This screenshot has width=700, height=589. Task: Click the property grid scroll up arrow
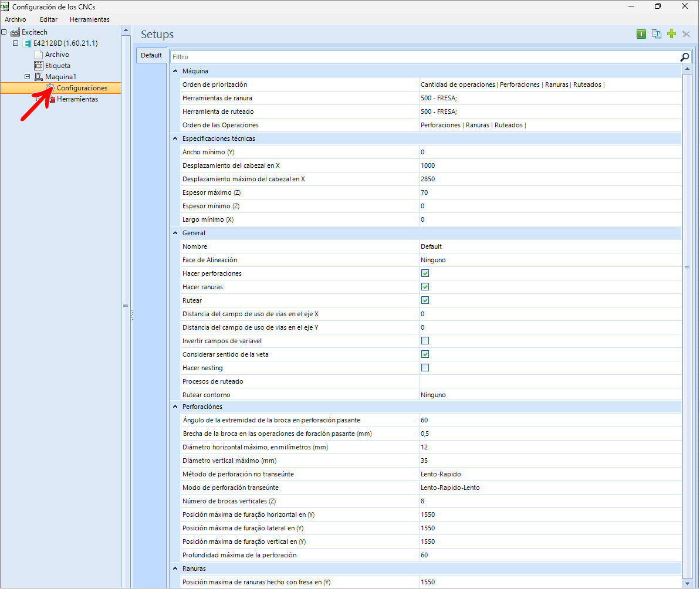[x=687, y=69]
